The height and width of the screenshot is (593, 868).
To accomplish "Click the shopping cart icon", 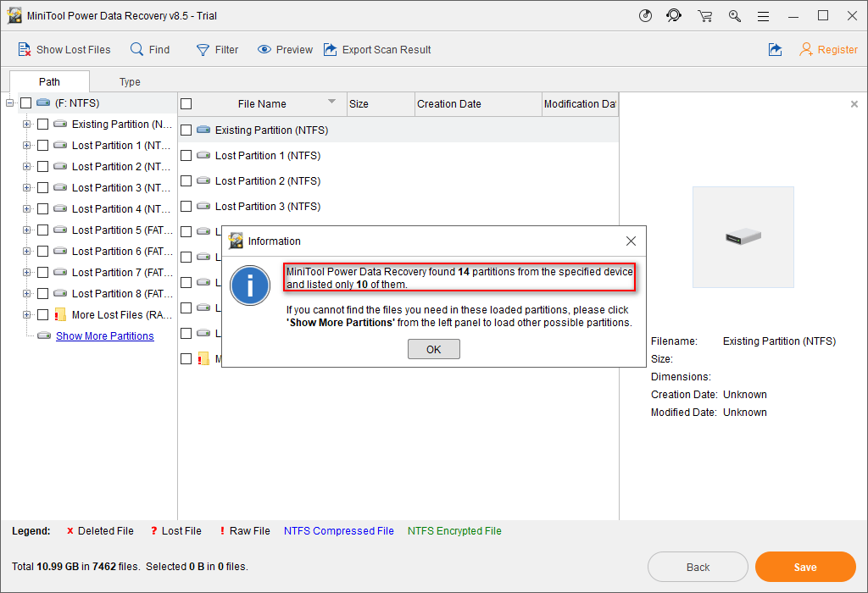I will 704,16.
